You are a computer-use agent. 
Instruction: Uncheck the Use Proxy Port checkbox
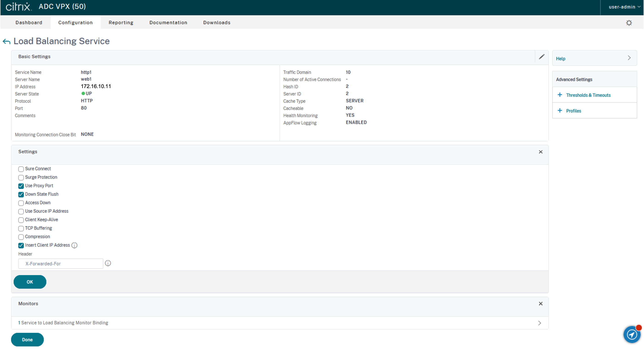click(x=21, y=186)
